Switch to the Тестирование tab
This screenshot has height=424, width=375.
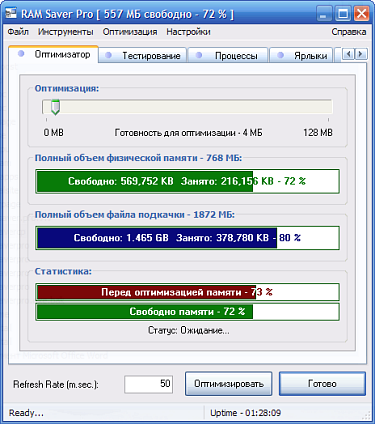[143, 55]
